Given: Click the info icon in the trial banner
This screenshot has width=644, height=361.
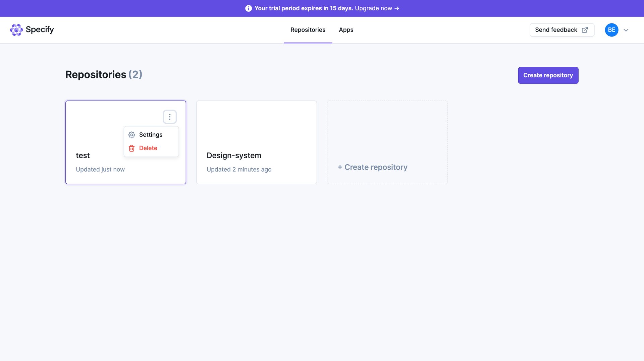Looking at the screenshot, I should pos(248,8).
